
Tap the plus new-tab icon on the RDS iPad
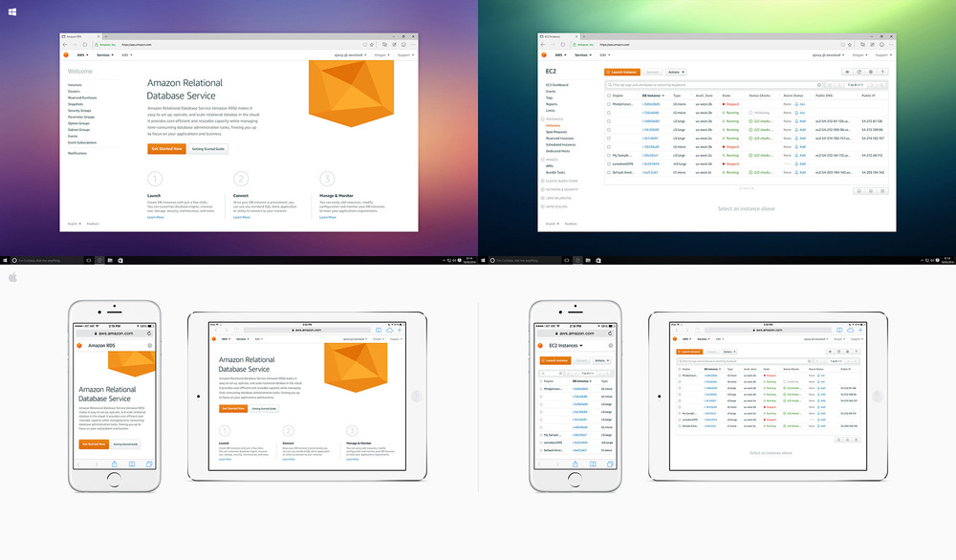pos(400,331)
